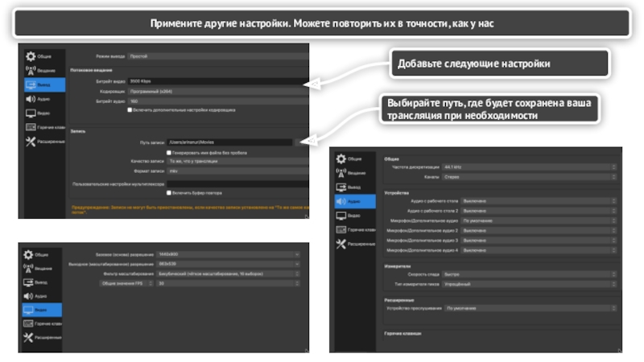Click Битрейт видео field showing 3500 Kbps

click(218, 81)
